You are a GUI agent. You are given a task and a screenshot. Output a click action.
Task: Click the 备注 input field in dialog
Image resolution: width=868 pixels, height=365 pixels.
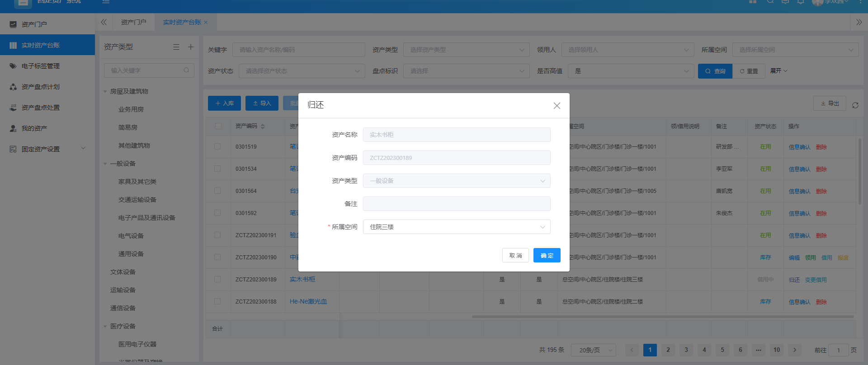coord(456,204)
